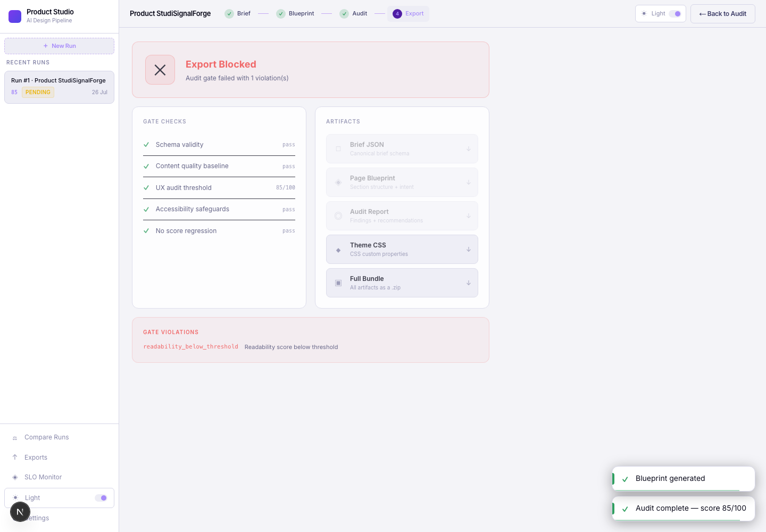
Task: Open SLO Monitor from sidebar
Action: [59, 477]
